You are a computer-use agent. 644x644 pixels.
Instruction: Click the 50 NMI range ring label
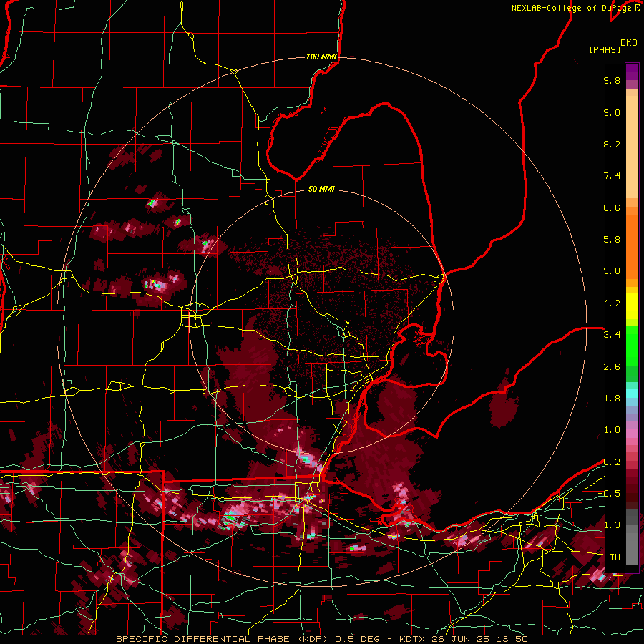coord(321,189)
